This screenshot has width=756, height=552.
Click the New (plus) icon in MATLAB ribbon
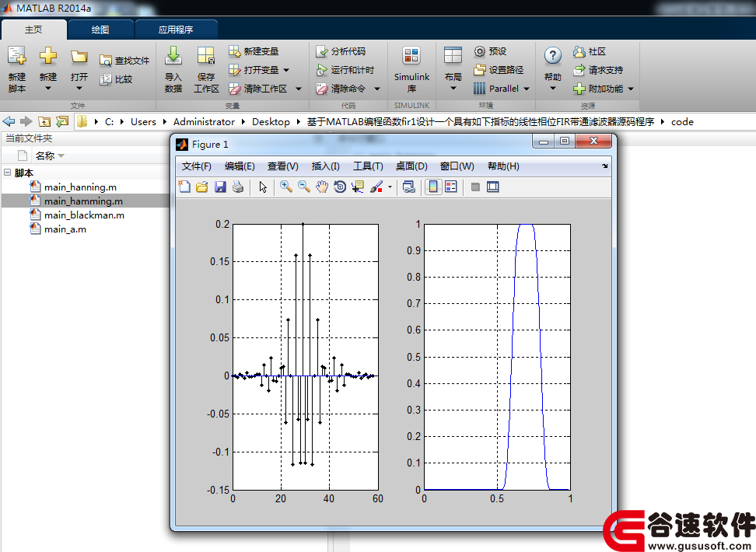47,56
